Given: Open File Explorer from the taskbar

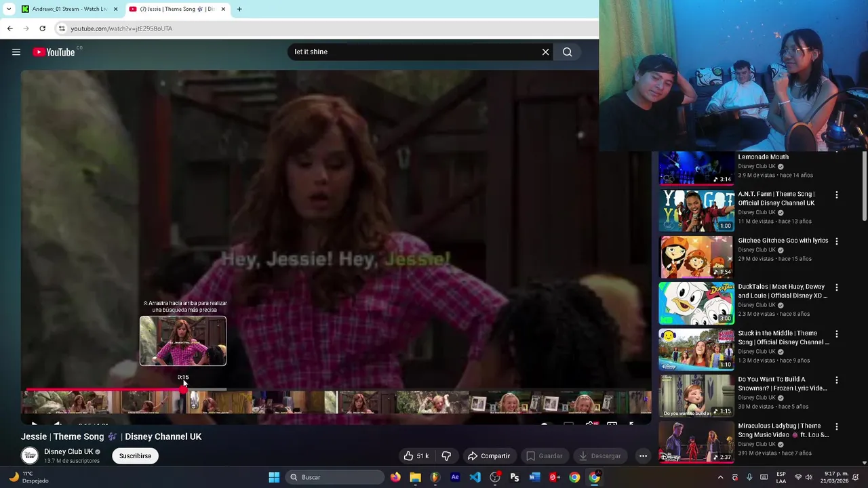Looking at the screenshot, I should (x=415, y=477).
